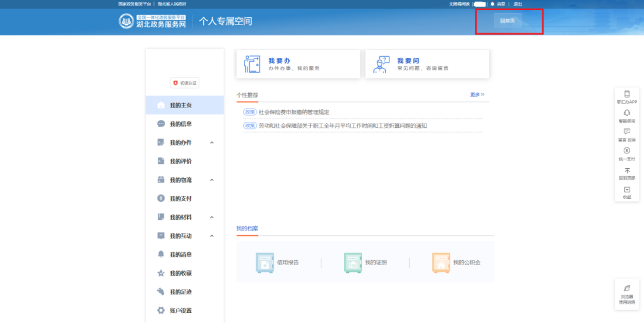Click 更多 link in 个性推荐
The image size is (644, 323).
pos(477,95)
